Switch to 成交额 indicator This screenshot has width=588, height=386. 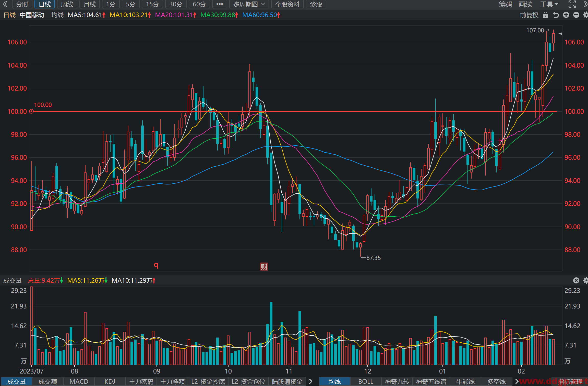(48, 381)
